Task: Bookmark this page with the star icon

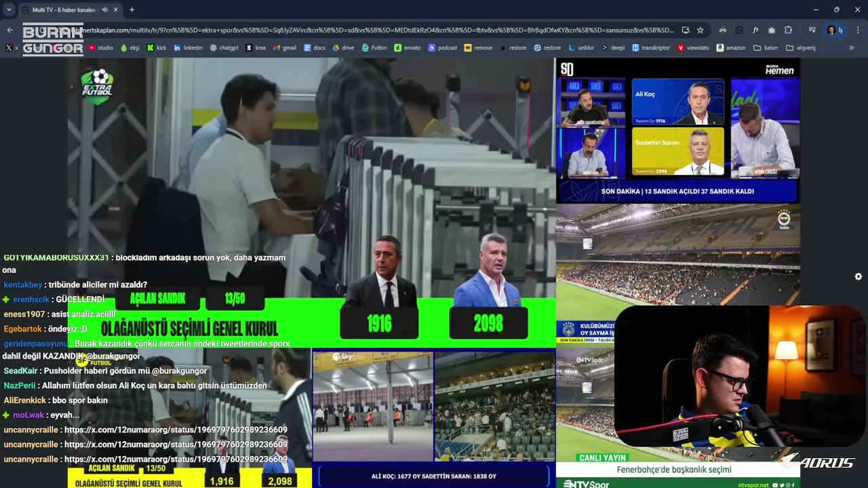Action: pyautogui.click(x=700, y=30)
